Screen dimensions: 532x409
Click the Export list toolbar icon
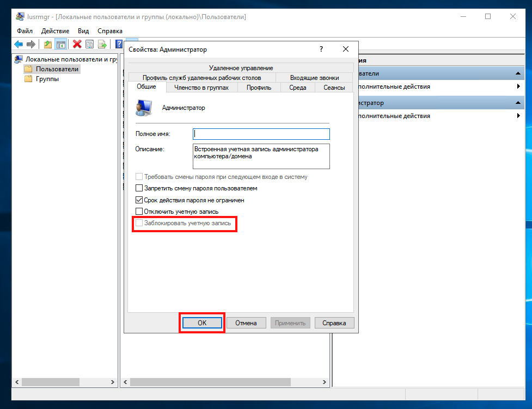pyautogui.click(x=102, y=44)
